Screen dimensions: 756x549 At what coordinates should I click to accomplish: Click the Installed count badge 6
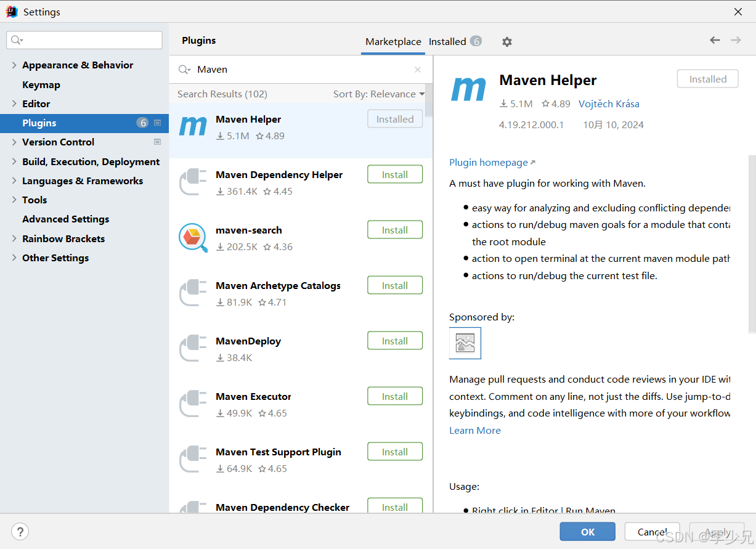click(x=476, y=41)
